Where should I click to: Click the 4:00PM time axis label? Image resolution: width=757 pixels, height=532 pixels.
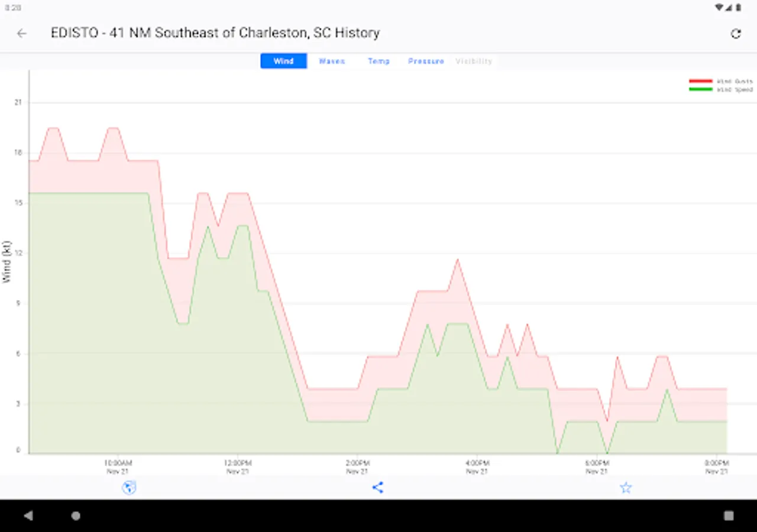(x=477, y=463)
